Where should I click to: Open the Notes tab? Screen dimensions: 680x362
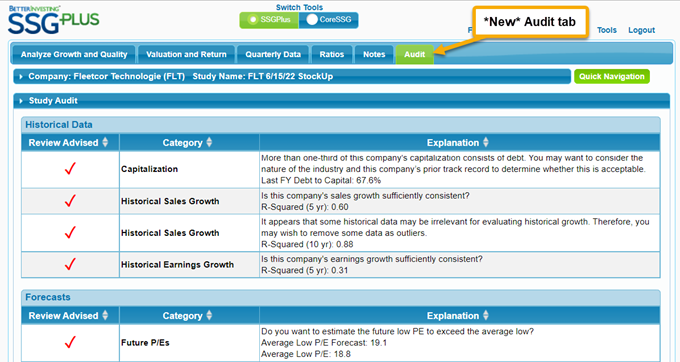point(374,55)
